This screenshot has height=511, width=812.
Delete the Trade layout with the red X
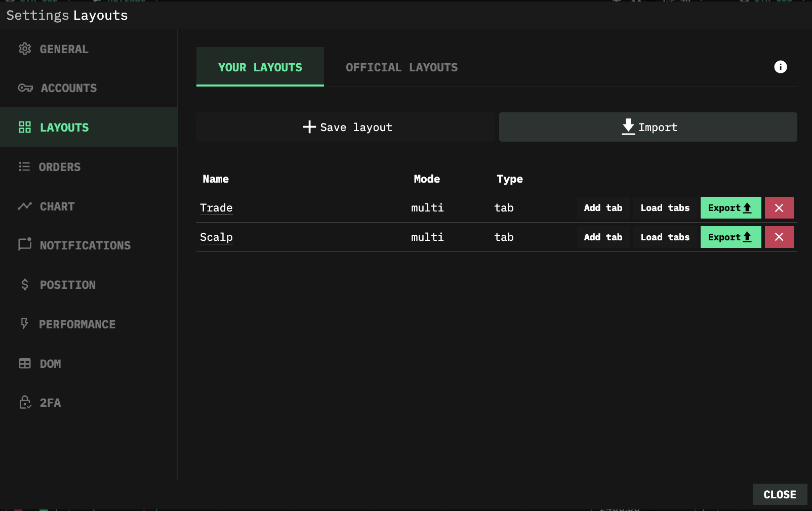click(x=779, y=208)
